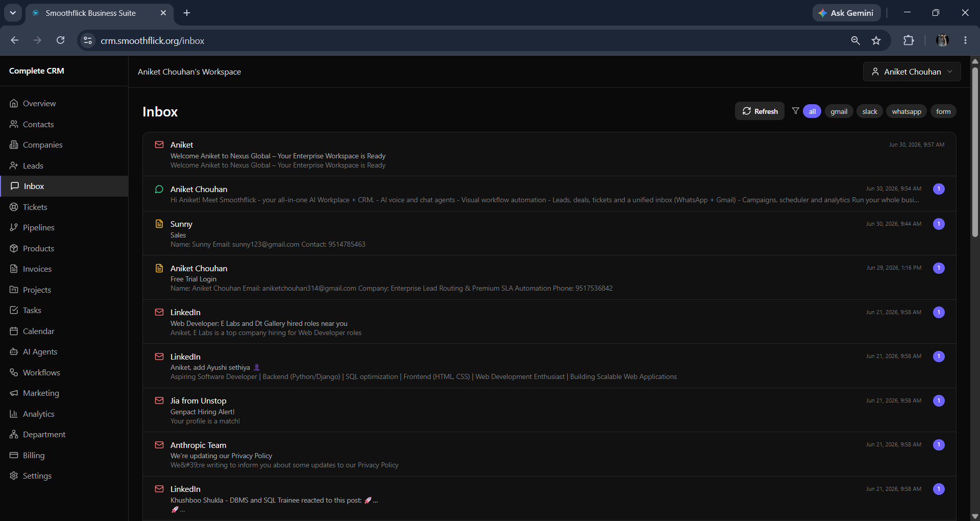Open the 'Free Trial Login' message

[x=549, y=277]
